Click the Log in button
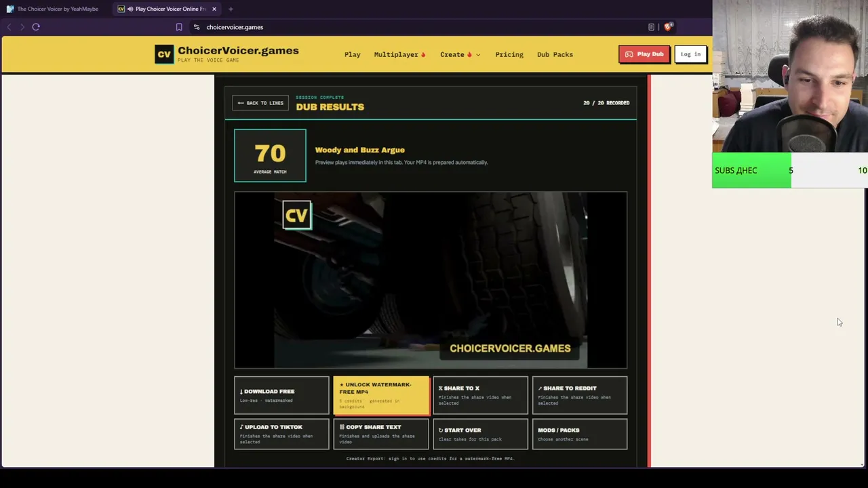Viewport: 868px width, 488px height. 690,54
